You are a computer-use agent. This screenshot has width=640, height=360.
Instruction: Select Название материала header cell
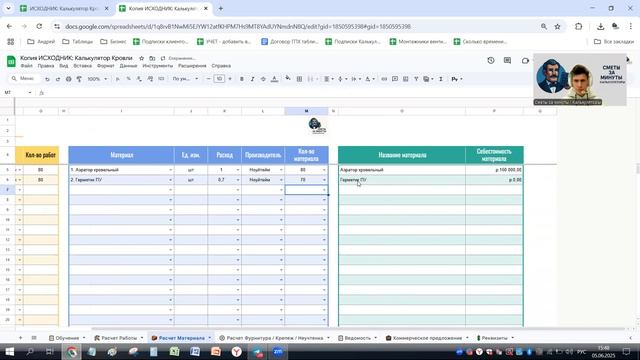[x=402, y=155]
